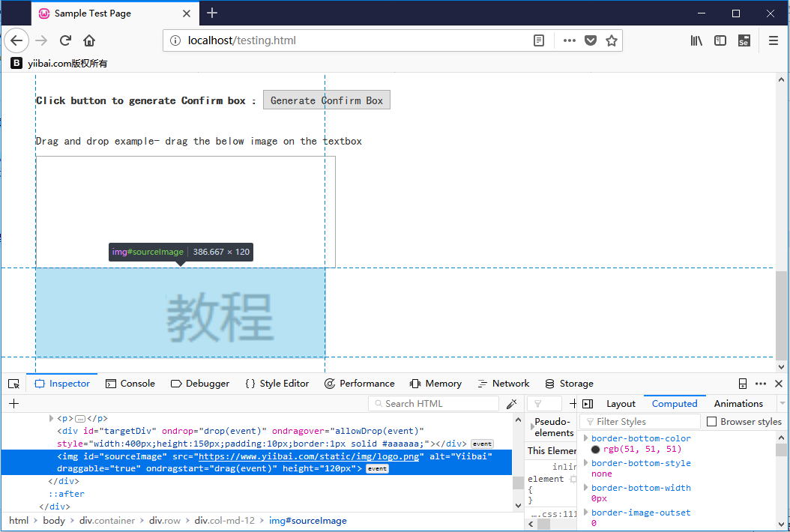The image size is (790, 532).
Task: Select the Computed sidebar tab
Action: pos(675,404)
